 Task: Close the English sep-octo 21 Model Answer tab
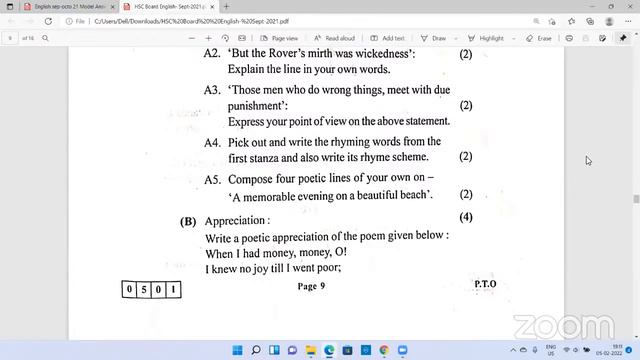tap(113, 7)
